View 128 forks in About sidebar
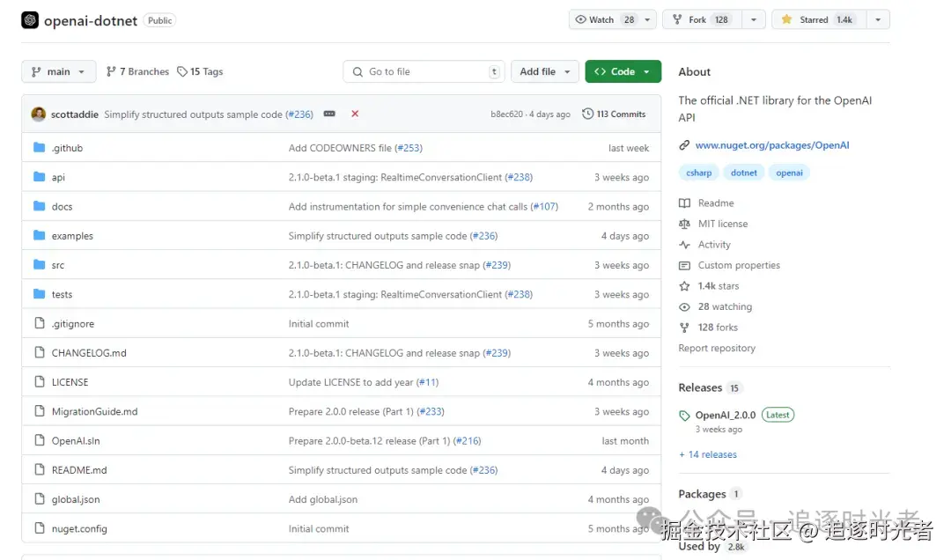Screen dimensions: 951x560 coord(718,327)
